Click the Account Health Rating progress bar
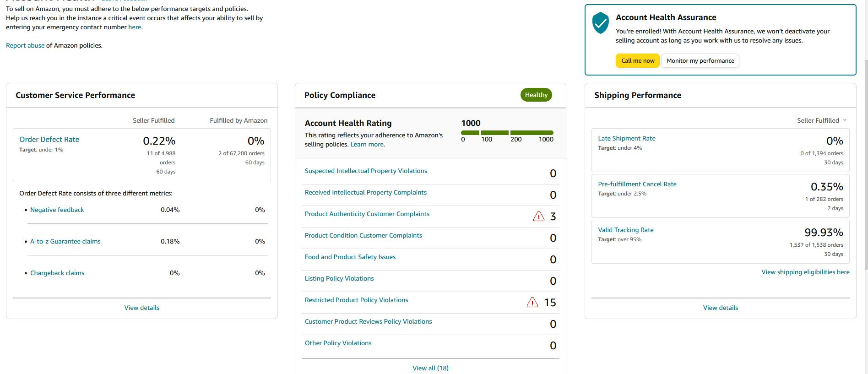The image size is (868, 374). pyautogui.click(x=507, y=133)
